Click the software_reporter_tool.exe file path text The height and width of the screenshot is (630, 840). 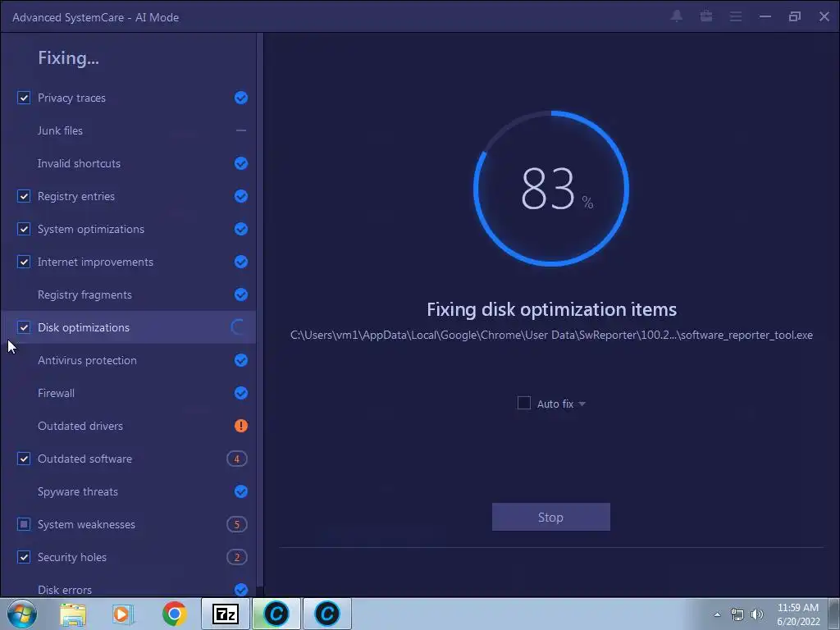pyautogui.click(x=551, y=335)
